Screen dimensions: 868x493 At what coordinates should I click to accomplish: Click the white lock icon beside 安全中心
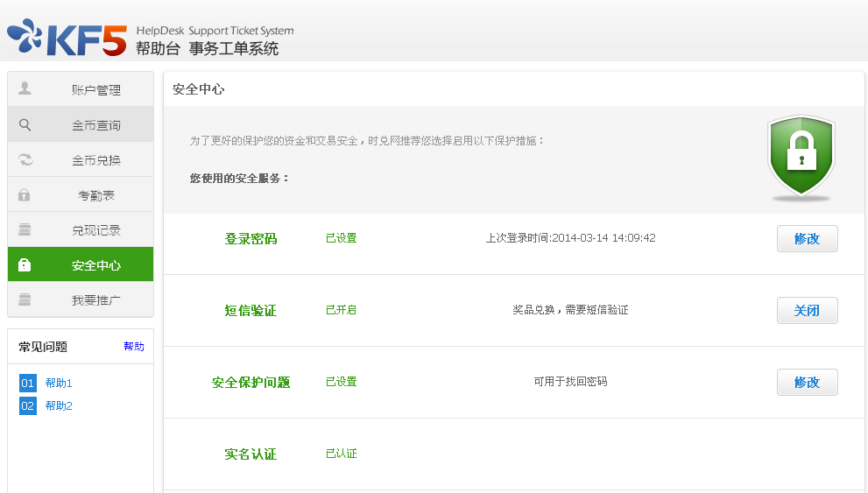coord(25,265)
